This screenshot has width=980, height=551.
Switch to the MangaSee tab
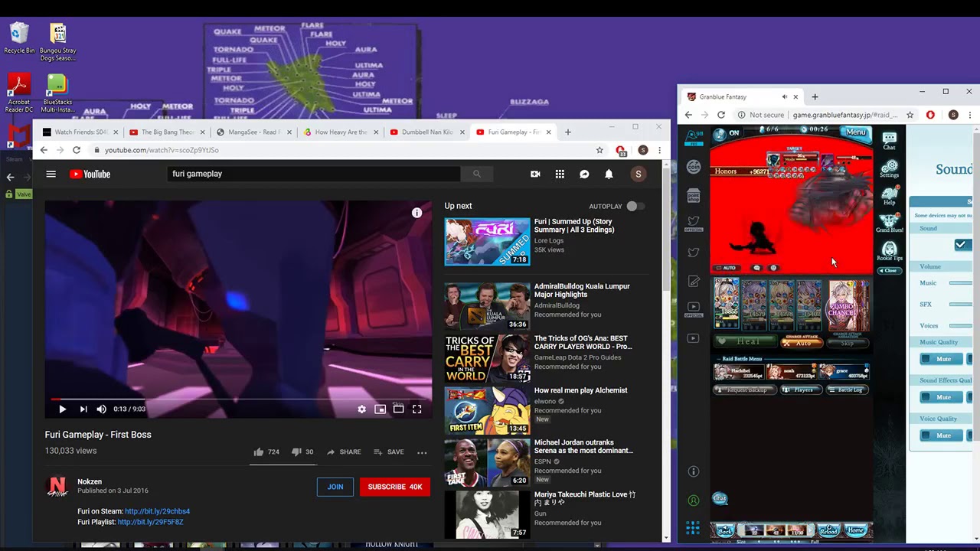point(255,132)
